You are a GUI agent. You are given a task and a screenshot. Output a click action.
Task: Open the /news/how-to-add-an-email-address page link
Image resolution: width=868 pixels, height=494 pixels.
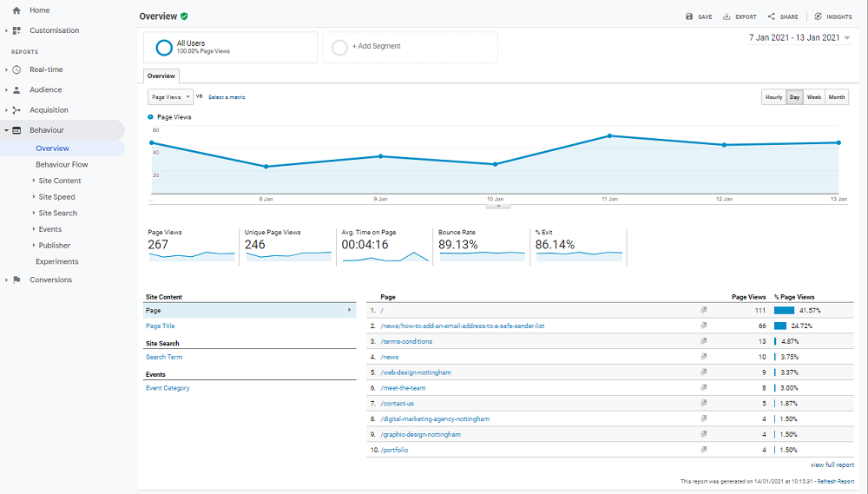pyautogui.click(x=463, y=326)
